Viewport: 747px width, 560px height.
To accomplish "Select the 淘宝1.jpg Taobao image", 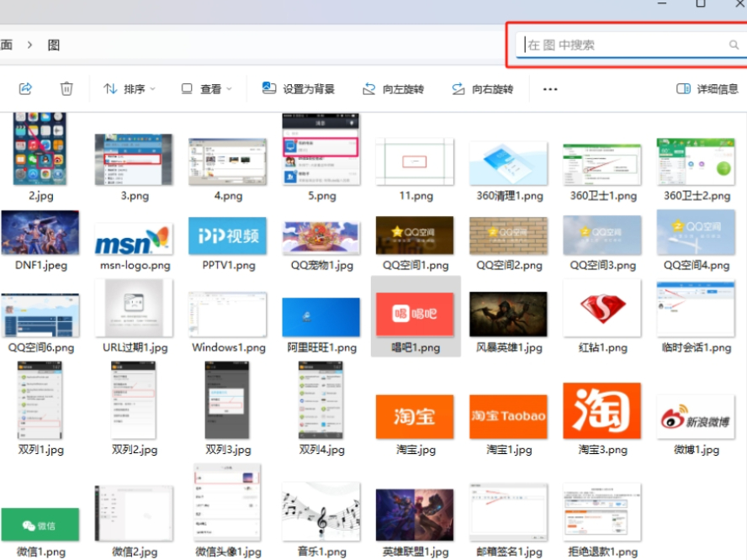I will tap(508, 417).
